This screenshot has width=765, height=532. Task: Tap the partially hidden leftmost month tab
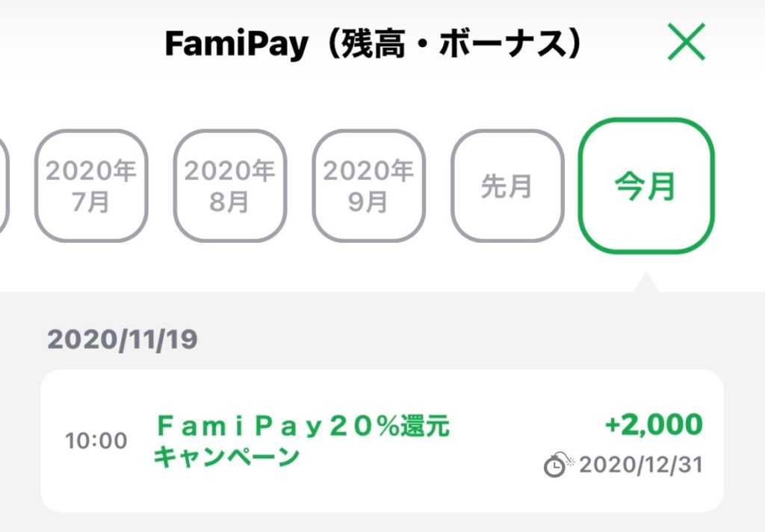[x=3, y=186]
